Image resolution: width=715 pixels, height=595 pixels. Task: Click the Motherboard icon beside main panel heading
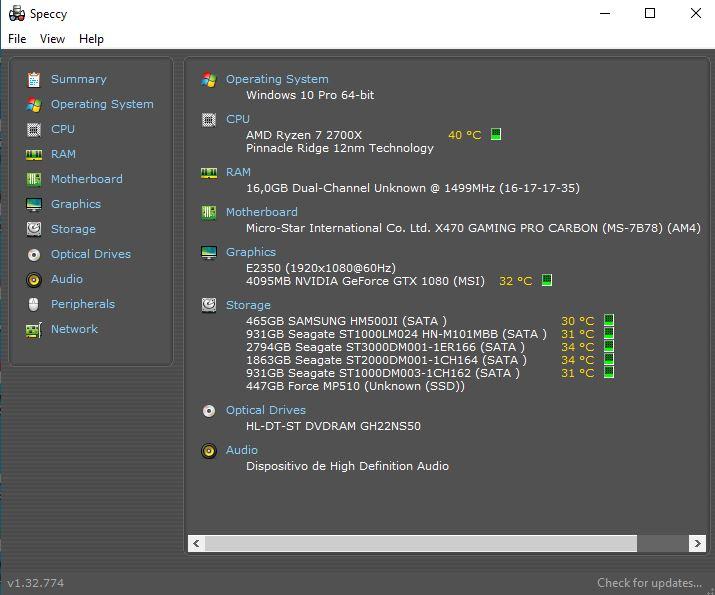(x=209, y=212)
